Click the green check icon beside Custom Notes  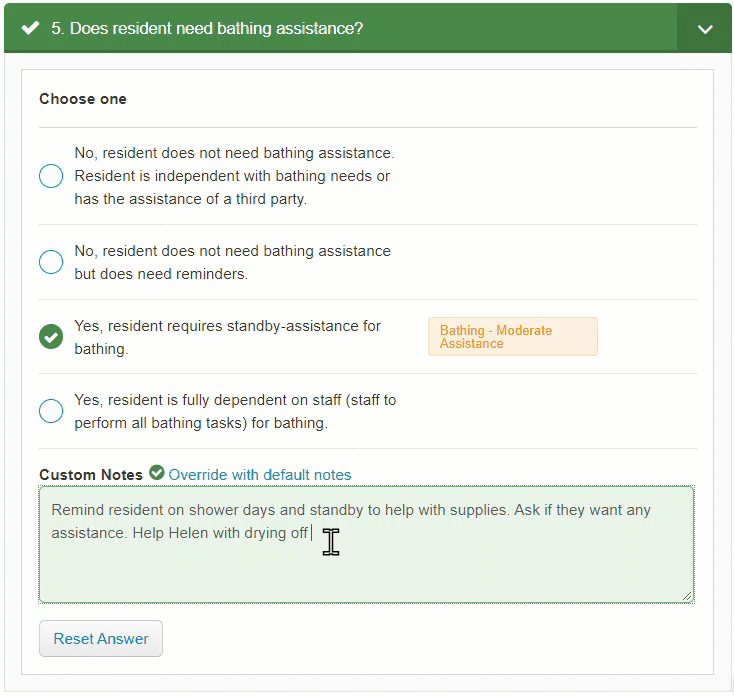tap(157, 473)
